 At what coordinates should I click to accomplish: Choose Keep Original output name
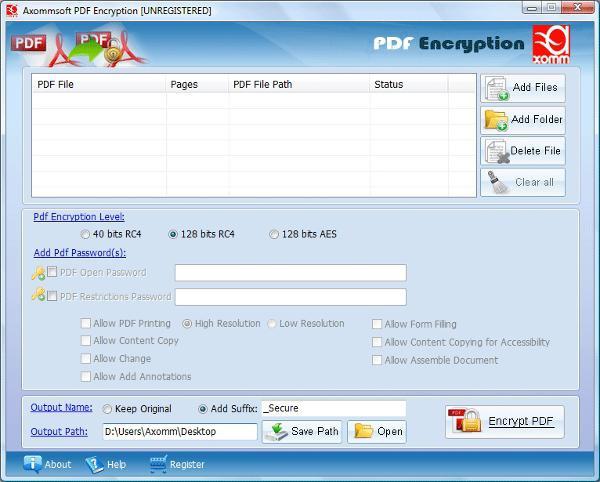(x=107, y=409)
